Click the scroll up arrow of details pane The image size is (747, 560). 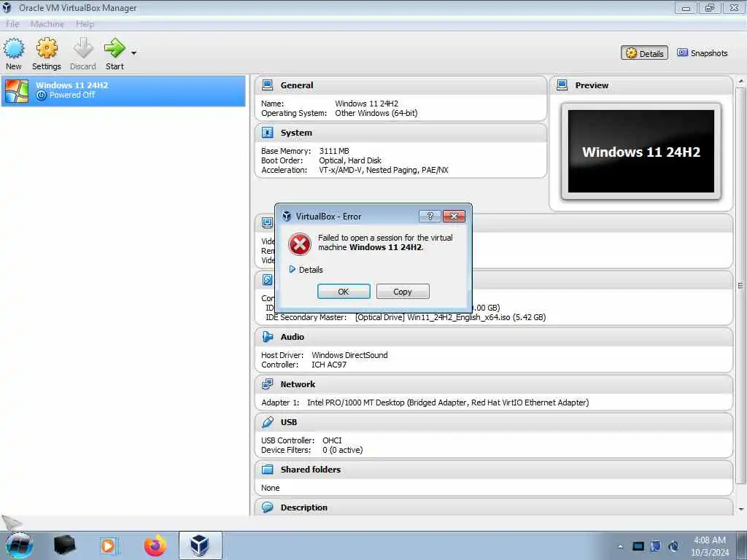[x=740, y=82]
